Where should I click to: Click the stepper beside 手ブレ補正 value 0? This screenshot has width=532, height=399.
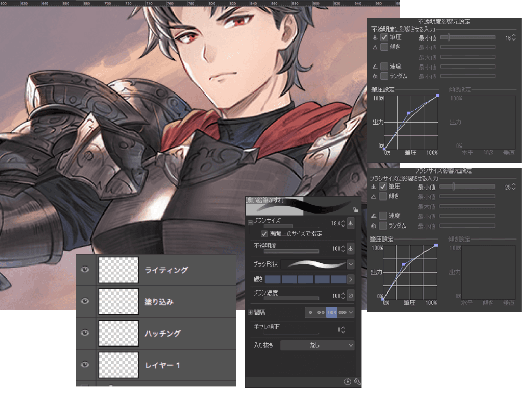click(x=343, y=330)
